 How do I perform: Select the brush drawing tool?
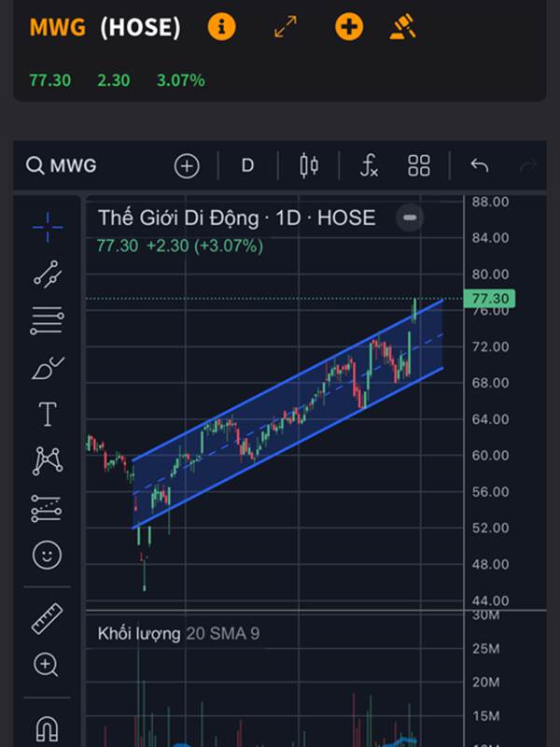pos(48,368)
